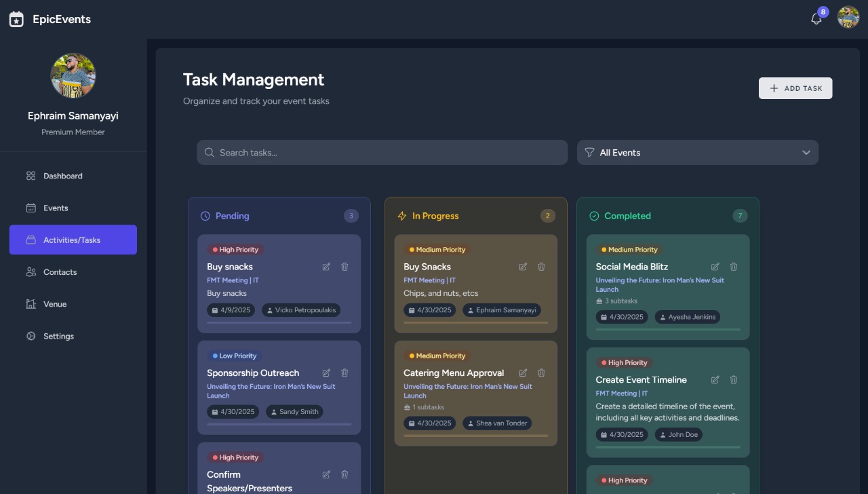The height and width of the screenshot is (494, 868).
Task: Delete the Sponsorship Outreach task
Action: tap(344, 373)
